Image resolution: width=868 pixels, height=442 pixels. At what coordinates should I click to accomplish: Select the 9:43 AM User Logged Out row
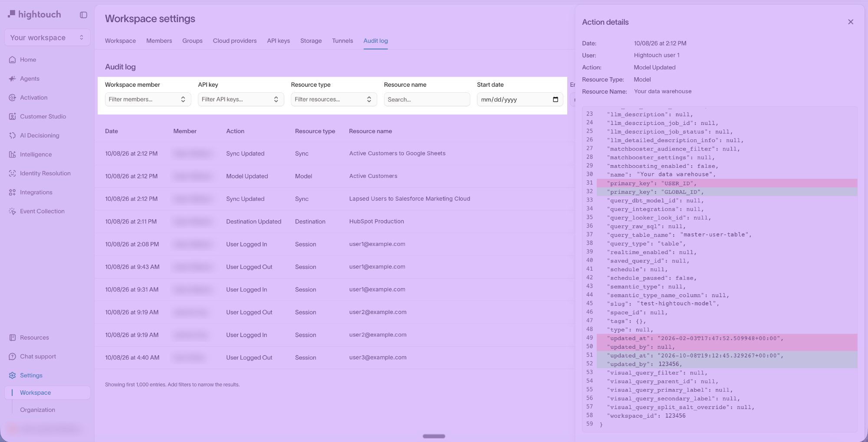335,267
